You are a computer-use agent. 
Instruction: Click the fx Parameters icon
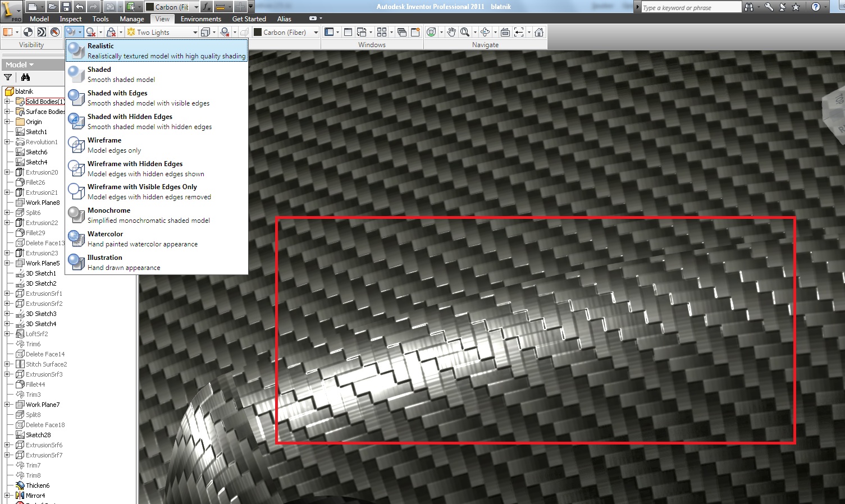[x=207, y=7]
